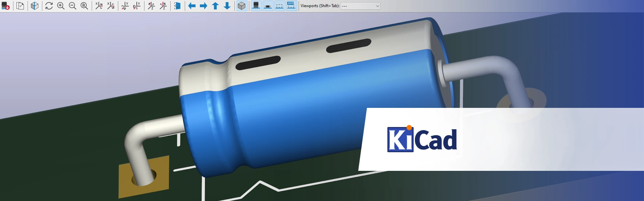Pan the board left with left arrow
The height and width of the screenshot is (201, 644).
point(192,6)
